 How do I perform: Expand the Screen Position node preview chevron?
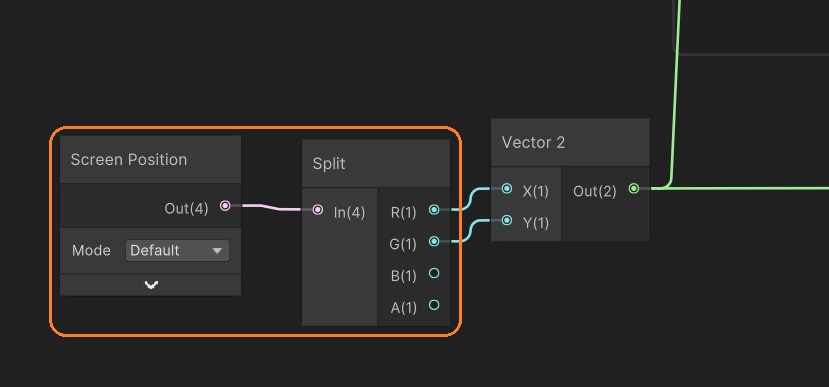click(151, 285)
